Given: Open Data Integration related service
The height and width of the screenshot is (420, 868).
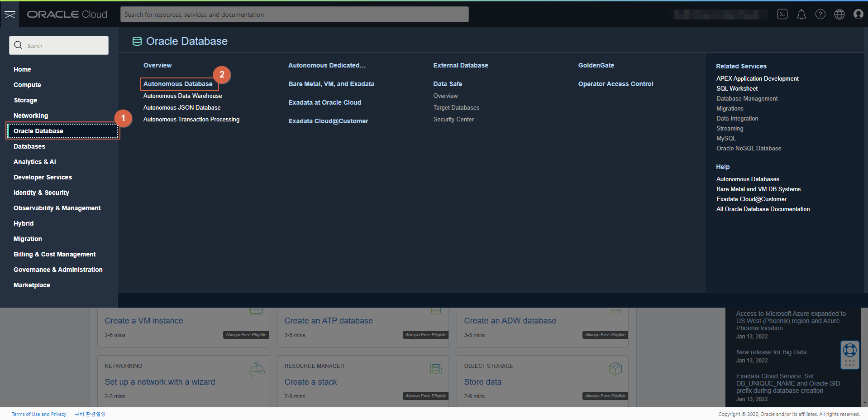Looking at the screenshot, I should (737, 118).
